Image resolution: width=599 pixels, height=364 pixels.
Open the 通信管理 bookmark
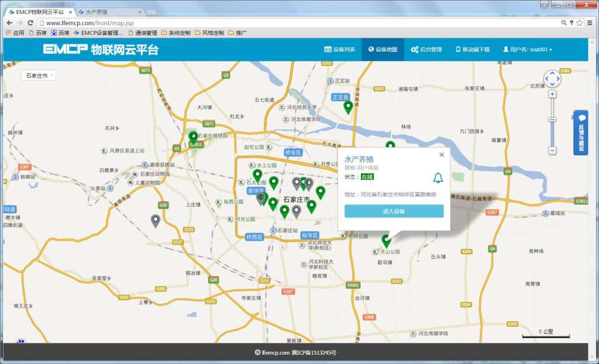pos(143,33)
